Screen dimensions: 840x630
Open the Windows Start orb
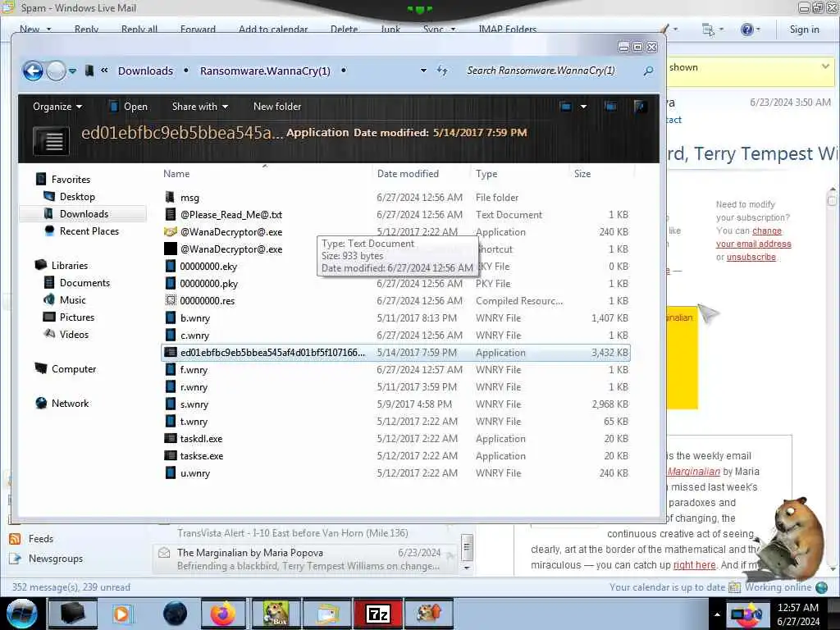(22, 614)
